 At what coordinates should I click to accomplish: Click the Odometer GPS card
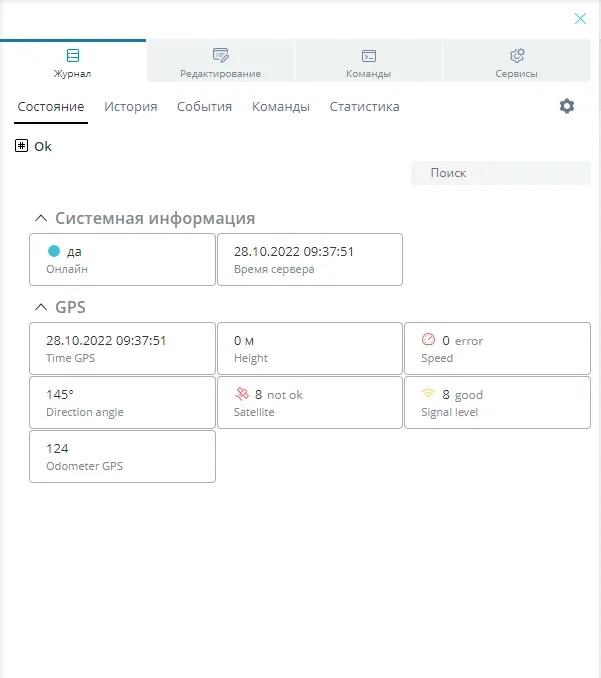[122, 457]
